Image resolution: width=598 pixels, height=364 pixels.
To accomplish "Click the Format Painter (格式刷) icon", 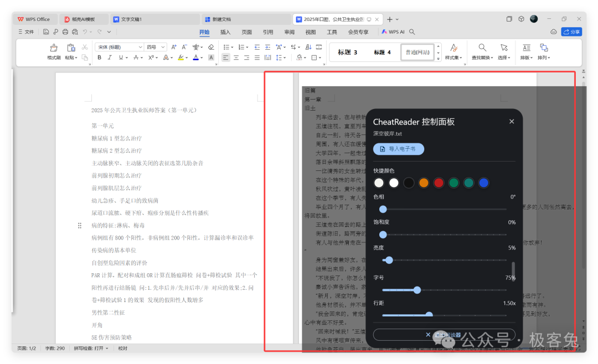I will click(54, 48).
